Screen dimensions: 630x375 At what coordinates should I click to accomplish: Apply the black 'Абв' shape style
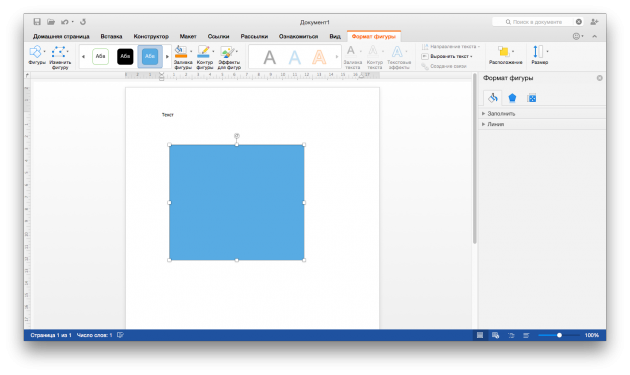click(125, 56)
